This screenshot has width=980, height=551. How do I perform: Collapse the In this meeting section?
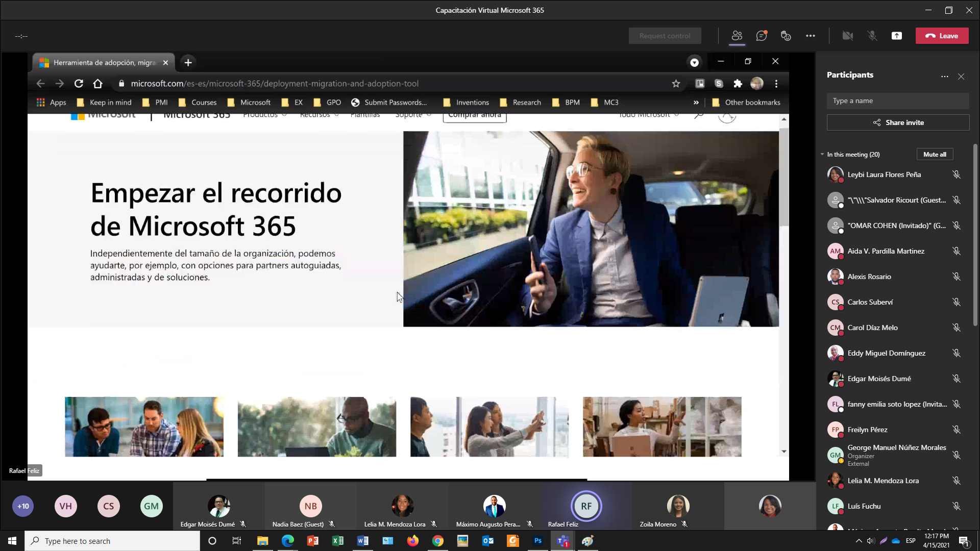pyautogui.click(x=822, y=154)
